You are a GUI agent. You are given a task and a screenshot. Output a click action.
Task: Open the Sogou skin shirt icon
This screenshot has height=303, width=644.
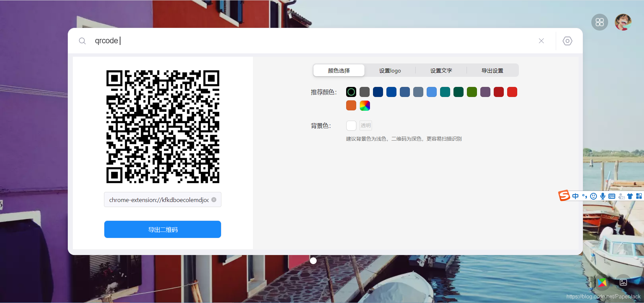[630, 196]
